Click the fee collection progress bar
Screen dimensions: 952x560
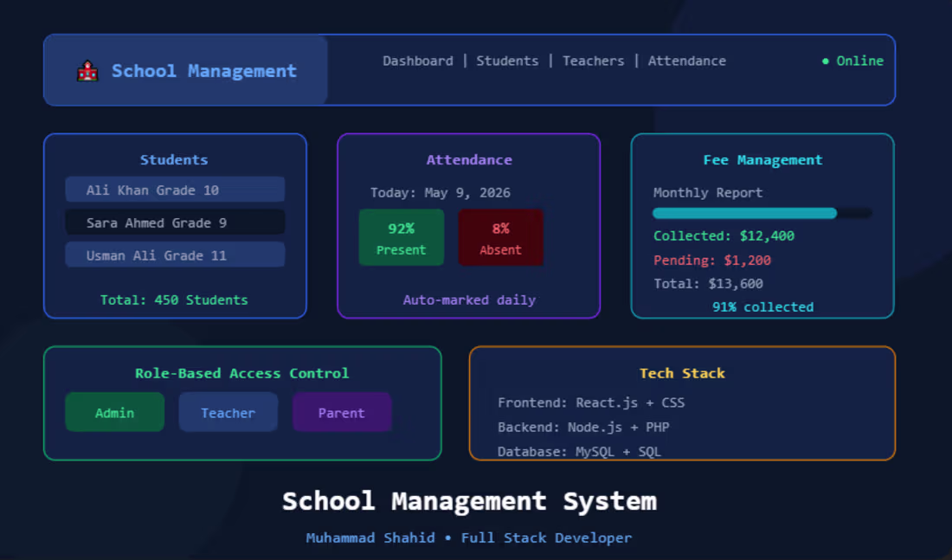762,213
